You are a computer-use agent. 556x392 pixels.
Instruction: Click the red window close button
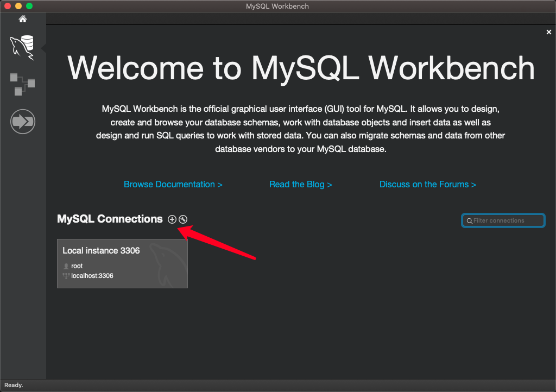point(8,6)
